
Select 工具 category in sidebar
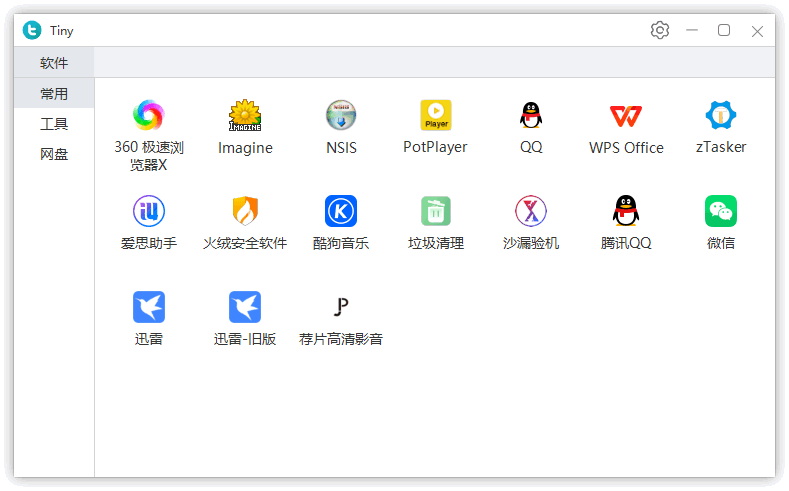click(54, 124)
